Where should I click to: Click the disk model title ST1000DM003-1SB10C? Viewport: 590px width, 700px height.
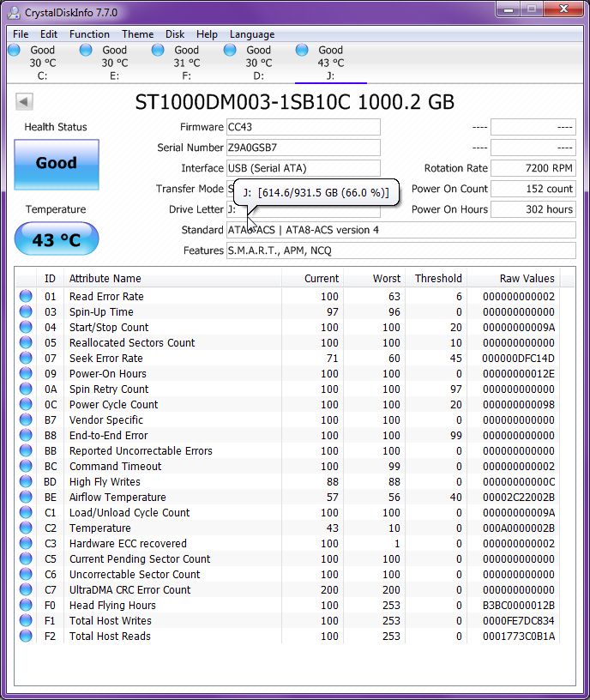point(243,102)
